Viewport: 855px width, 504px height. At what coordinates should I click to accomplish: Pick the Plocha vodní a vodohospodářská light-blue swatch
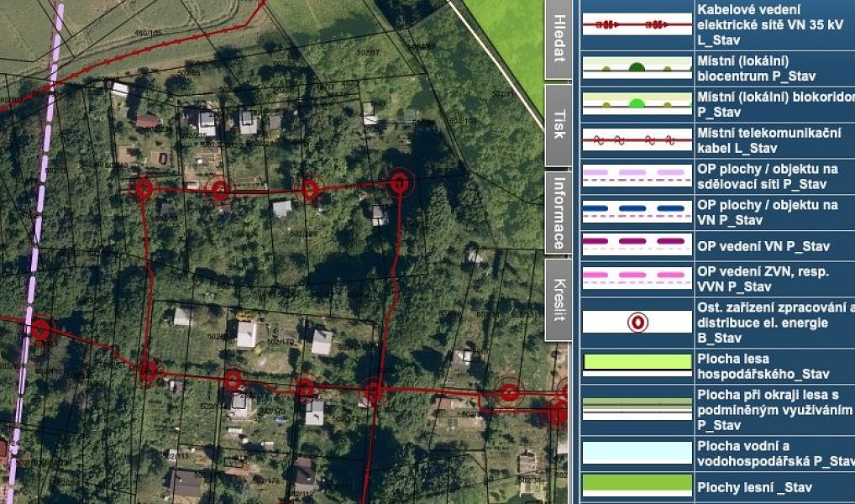click(637, 454)
